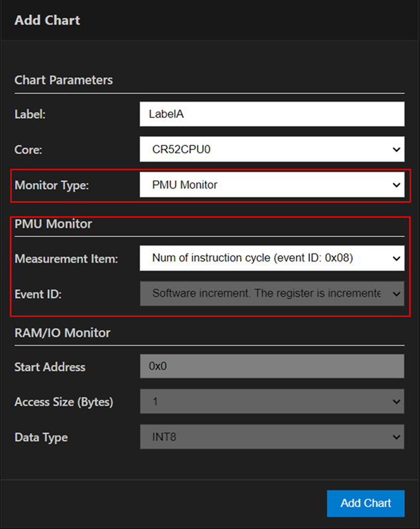
Task: Expand the Event ID dropdown
Action: tap(271, 293)
